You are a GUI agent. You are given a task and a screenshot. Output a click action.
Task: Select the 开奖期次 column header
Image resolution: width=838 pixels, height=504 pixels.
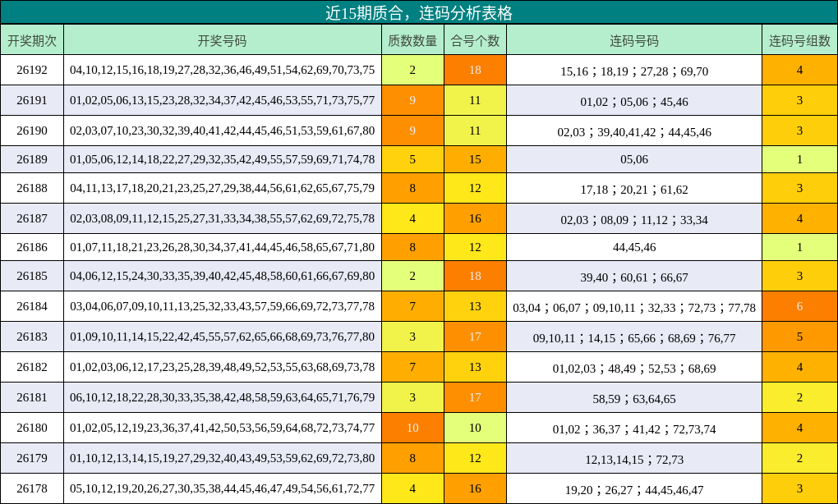pyautogui.click(x=32, y=40)
